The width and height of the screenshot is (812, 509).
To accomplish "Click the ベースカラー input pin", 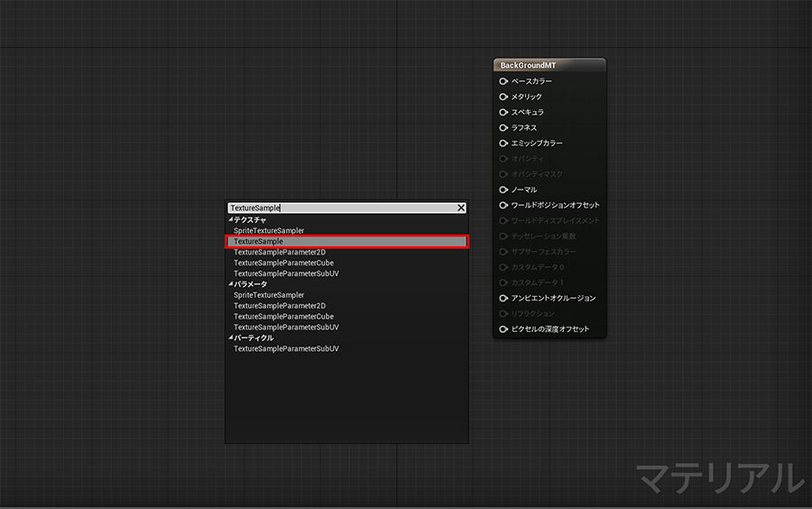I will point(504,81).
